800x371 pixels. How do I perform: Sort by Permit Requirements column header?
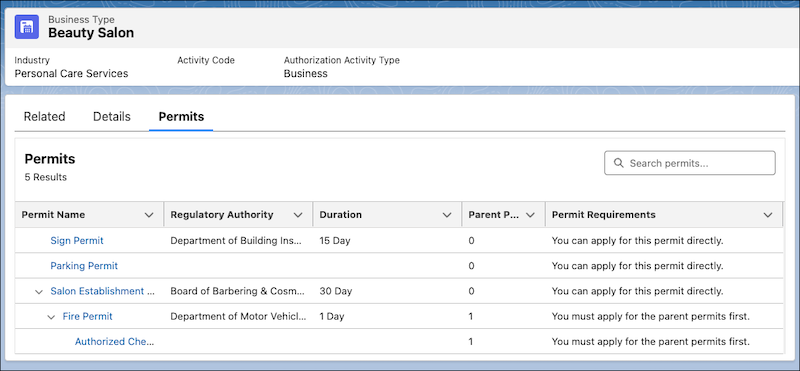click(604, 215)
